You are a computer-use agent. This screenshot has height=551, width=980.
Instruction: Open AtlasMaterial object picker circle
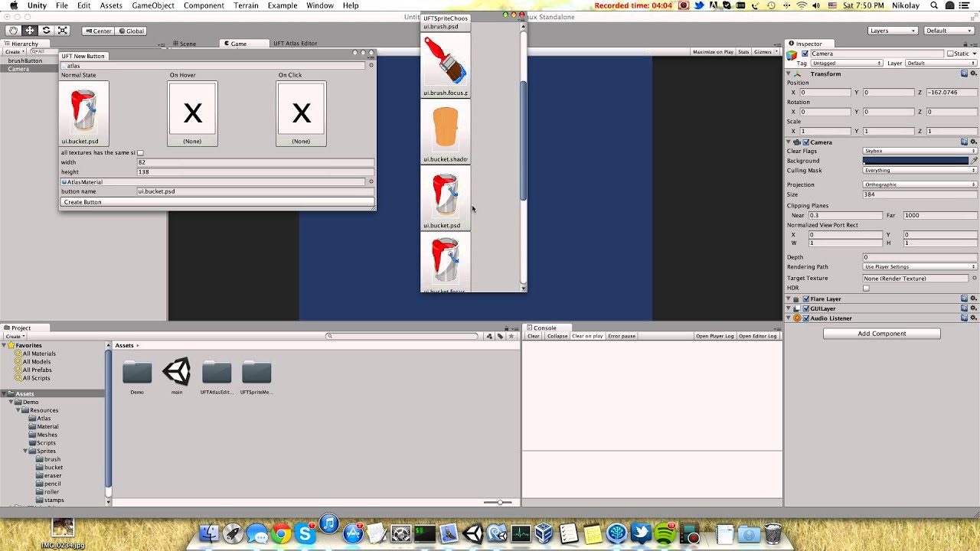[371, 182]
